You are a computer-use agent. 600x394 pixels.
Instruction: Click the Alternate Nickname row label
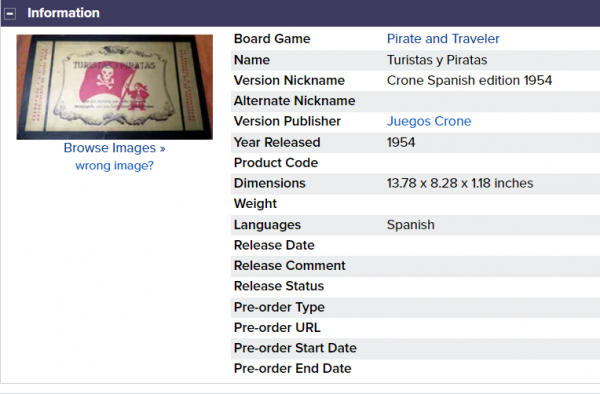(x=294, y=101)
